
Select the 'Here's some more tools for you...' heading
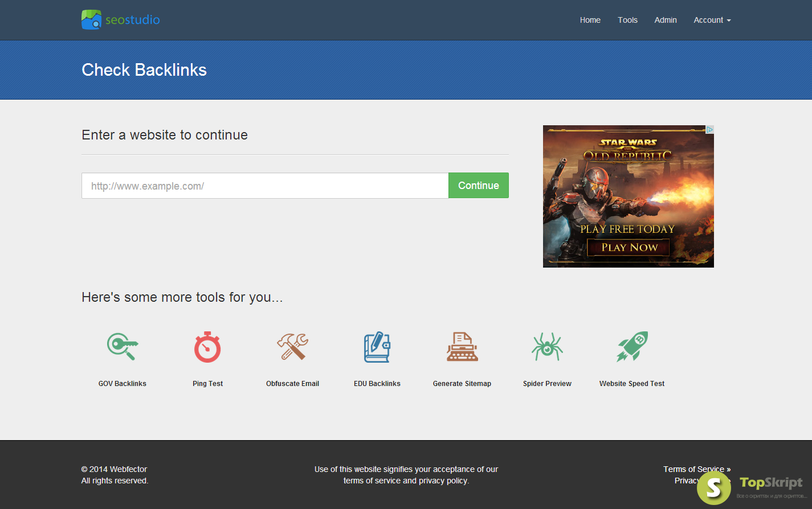(x=182, y=297)
